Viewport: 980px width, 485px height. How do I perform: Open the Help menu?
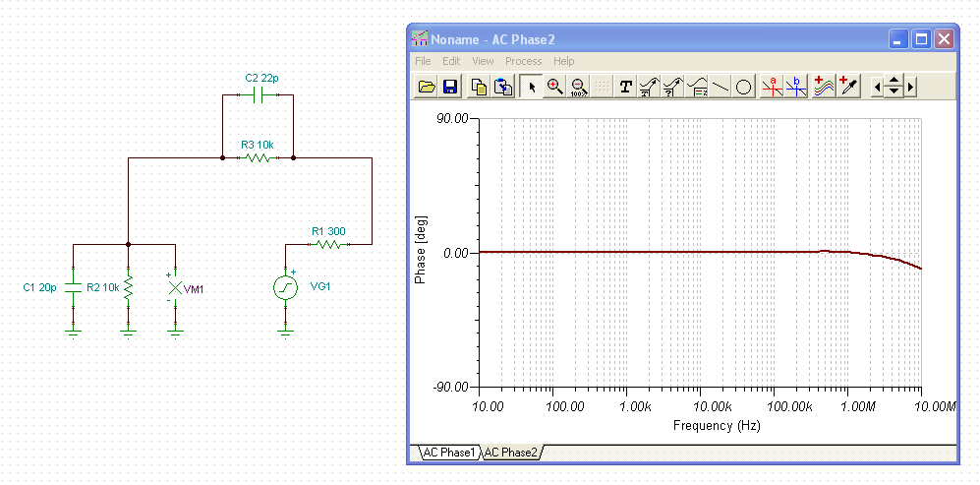pyautogui.click(x=564, y=61)
